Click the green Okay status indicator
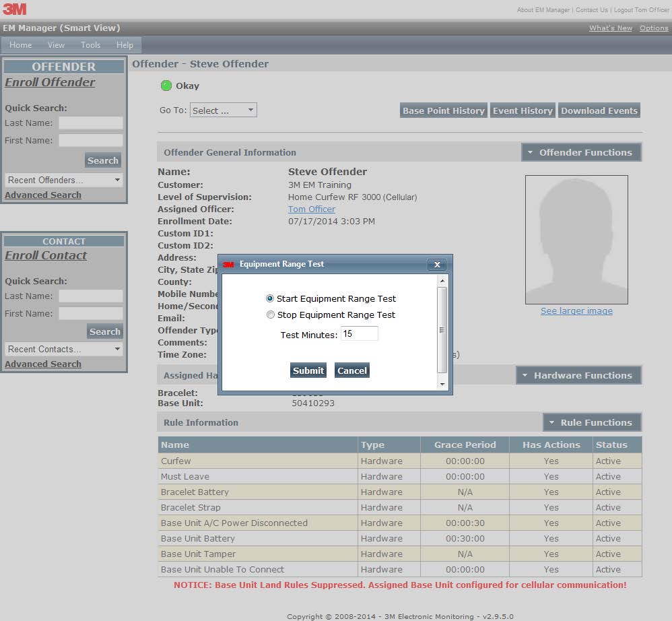672x621 pixels. 166,86
